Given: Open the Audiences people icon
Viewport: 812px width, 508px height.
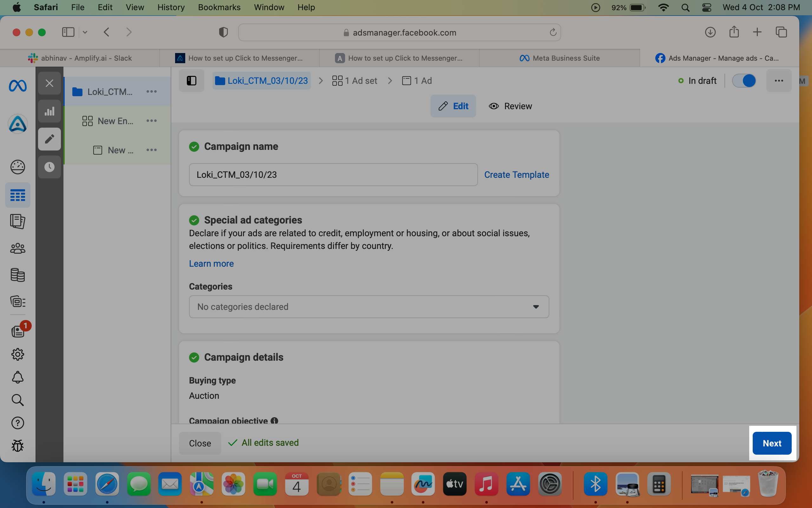Looking at the screenshot, I should click(17, 248).
